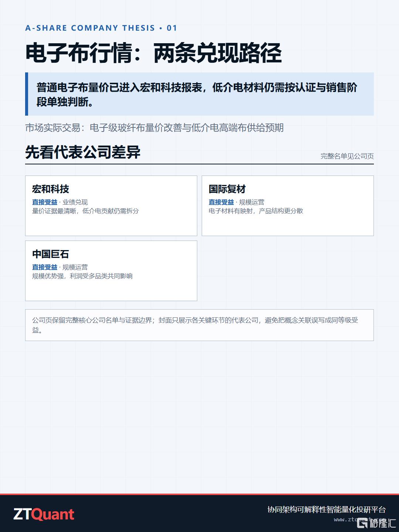Click the footnote box about 公司页
The height and width of the screenshot is (532, 399).
[199, 325]
